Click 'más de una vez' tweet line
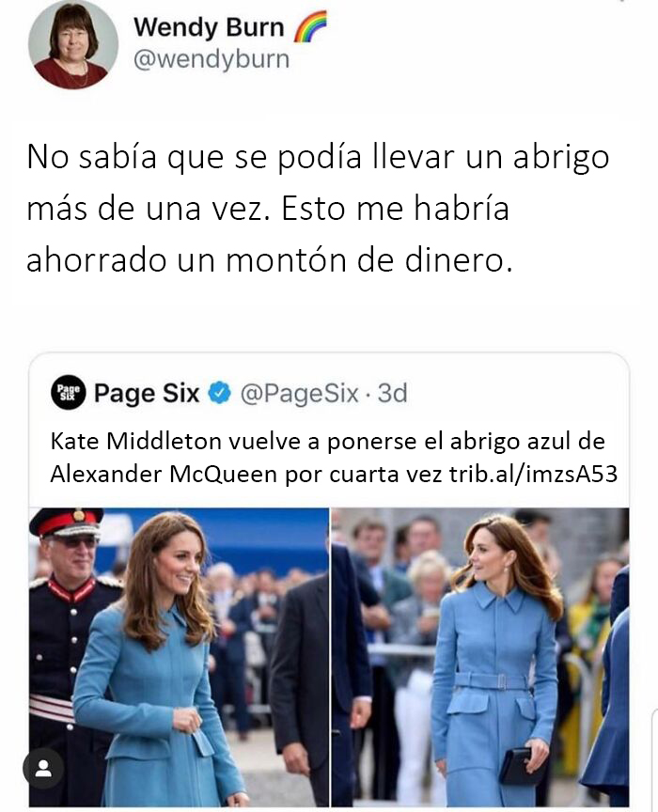Viewport: 658px width, 812px height. pyautogui.click(x=149, y=209)
